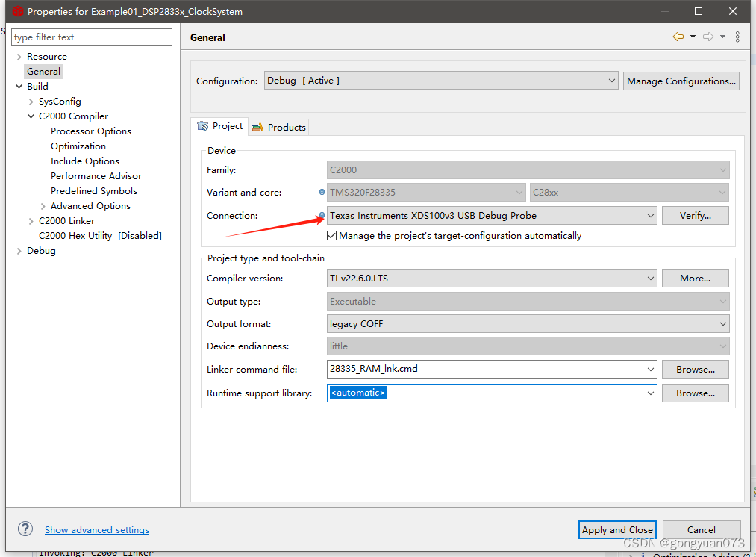Open the forward history dropdown arrow

pyautogui.click(x=722, y=37)
